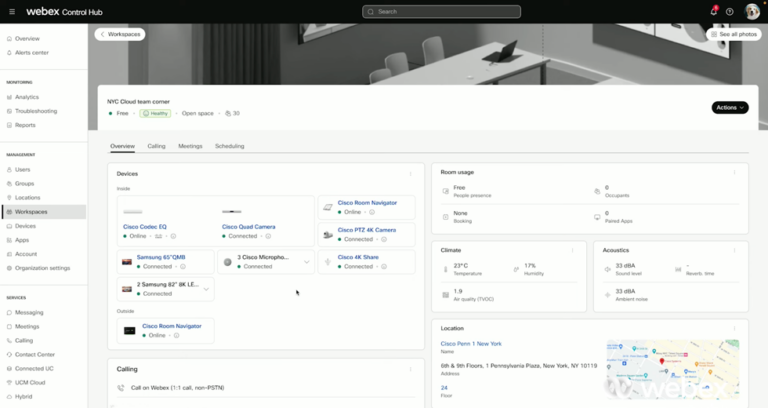The height and width of the screenshot is (408, 768).
Task: Open the Climate card options menu
Action: click(572, 250)
